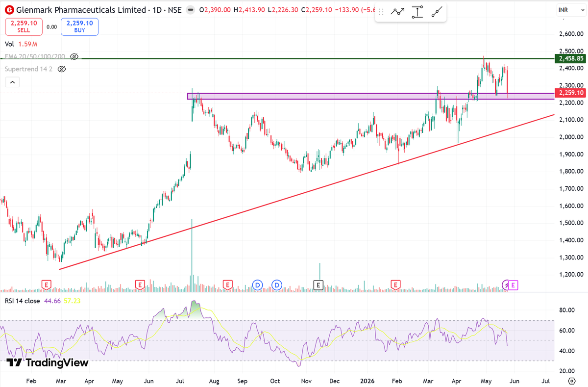Click the 2,600.00 price axis label
588x387 pixels.
coord(571,34)
